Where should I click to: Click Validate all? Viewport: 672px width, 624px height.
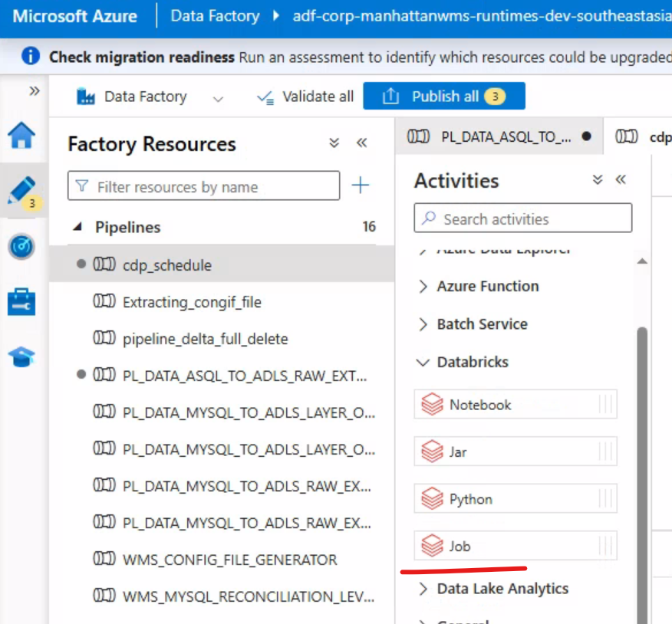click(305, 97)
